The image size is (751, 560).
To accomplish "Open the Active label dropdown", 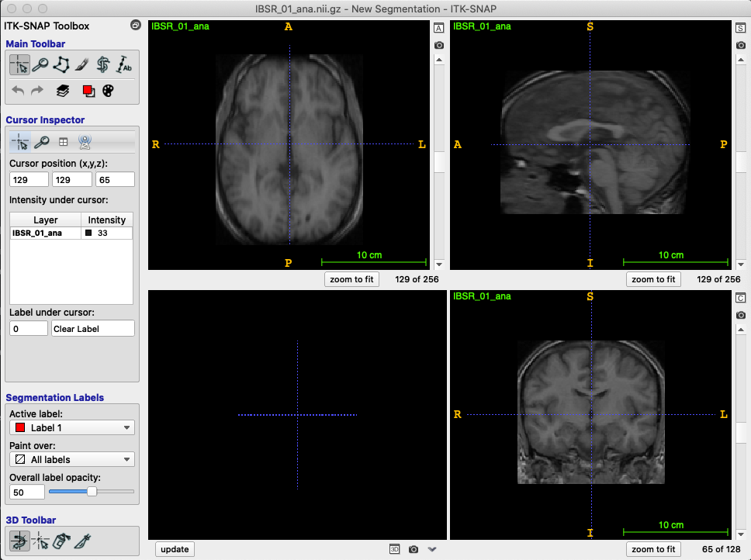I will point(71,427).
